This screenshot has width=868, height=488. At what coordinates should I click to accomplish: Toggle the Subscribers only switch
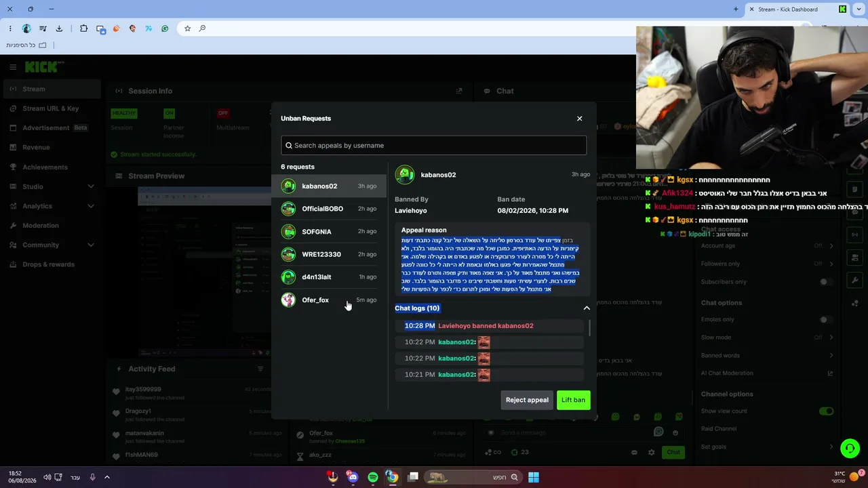[x=826, y=282]
